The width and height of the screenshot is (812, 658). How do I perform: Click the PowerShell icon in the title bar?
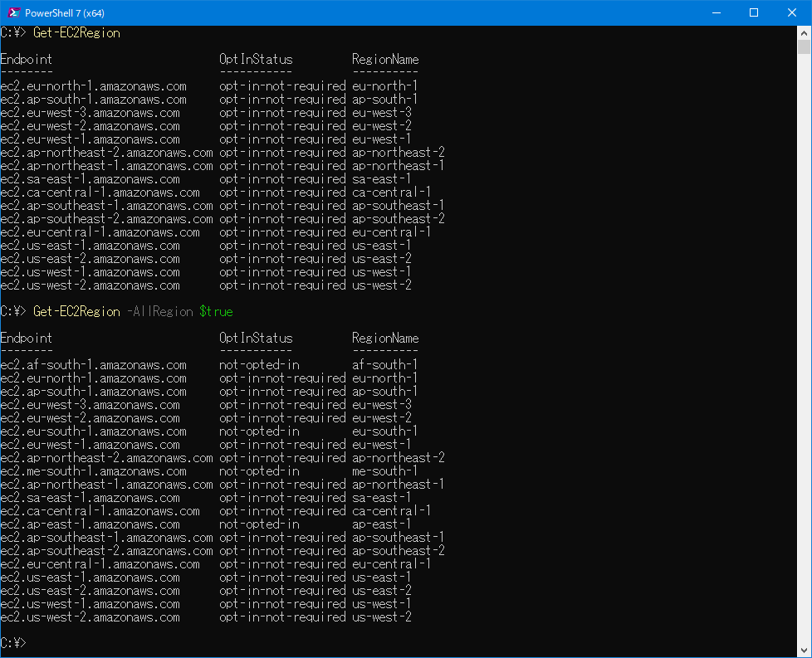pos(13,12)
